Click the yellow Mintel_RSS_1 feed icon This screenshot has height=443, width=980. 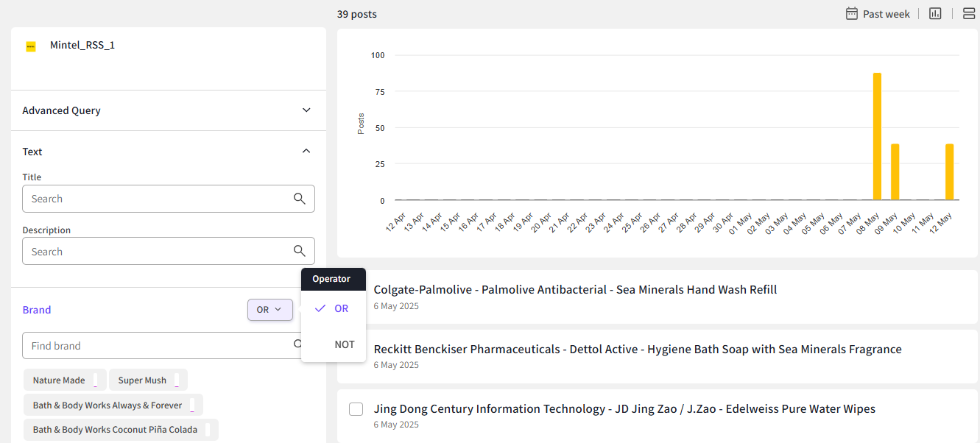[31, 46]
